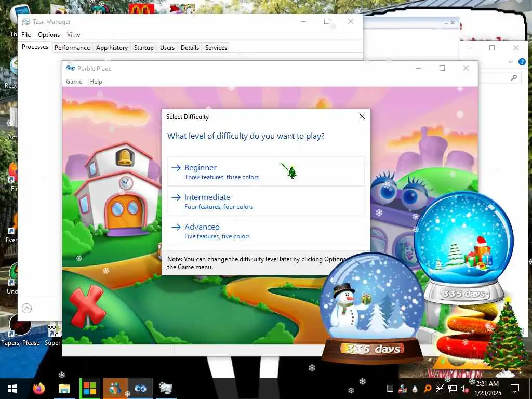The height and width of the screenshot is (399, 532).
Task: Click the water droplet tray icon
Action: pos(415,389)
